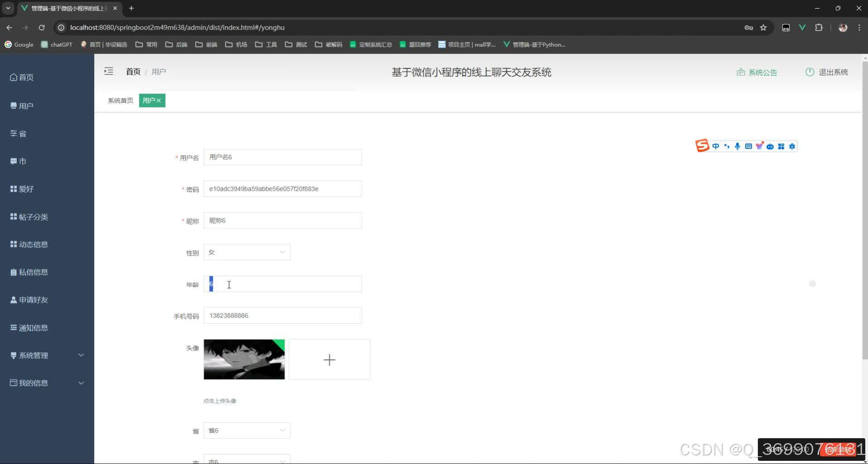This screenshot has height=464, width=868.
Task: Toggle Sogou punctuation mode icon
Action: [x=728, y=146]
